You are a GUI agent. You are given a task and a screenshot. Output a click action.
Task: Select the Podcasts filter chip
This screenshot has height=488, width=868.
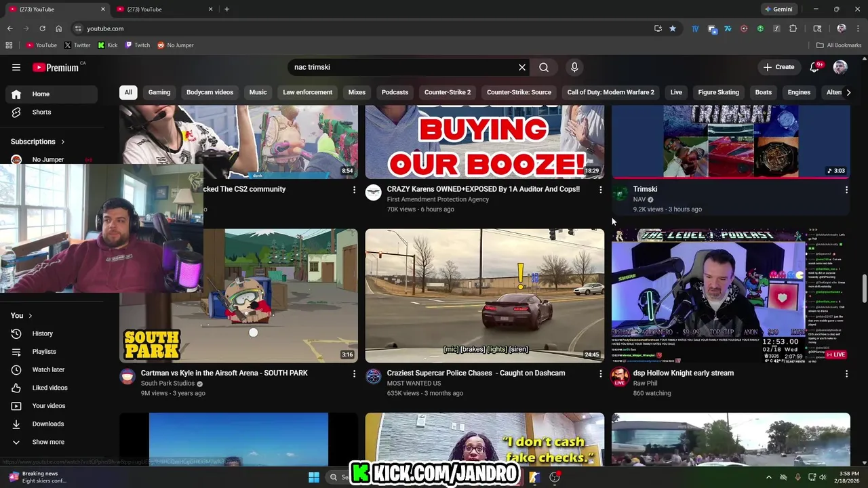coord(395,92)
